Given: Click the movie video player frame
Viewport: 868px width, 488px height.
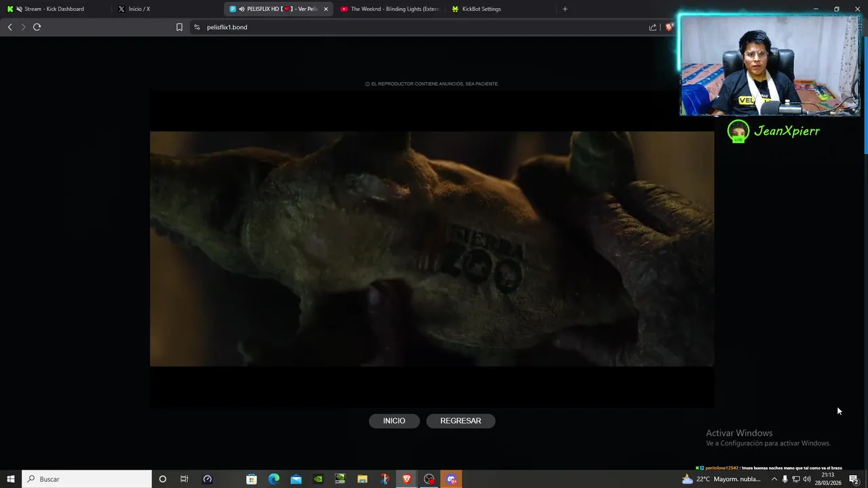Looking at the screenshot, I should [432, 249].
